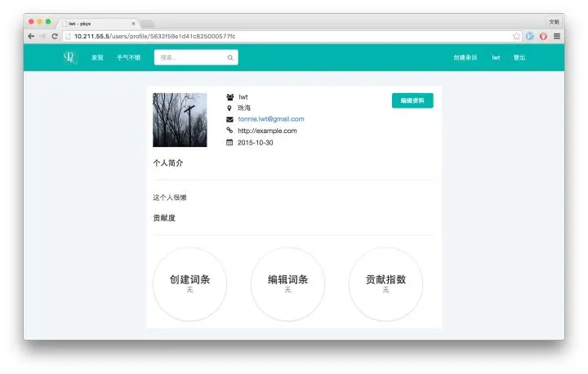This screenshot has height=374, width=588.
Task: Click the 贡献度 heading
Action: click(x=164, y=217)
